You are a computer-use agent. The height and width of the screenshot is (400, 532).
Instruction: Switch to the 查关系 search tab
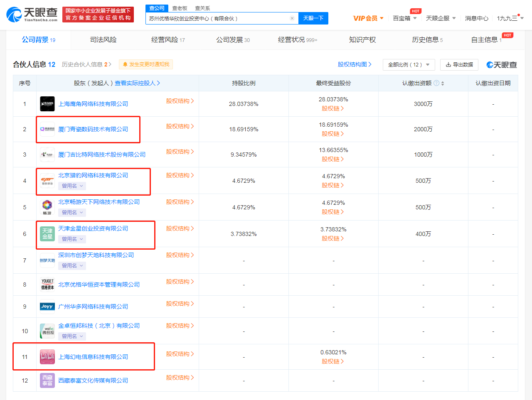point(202,8)
